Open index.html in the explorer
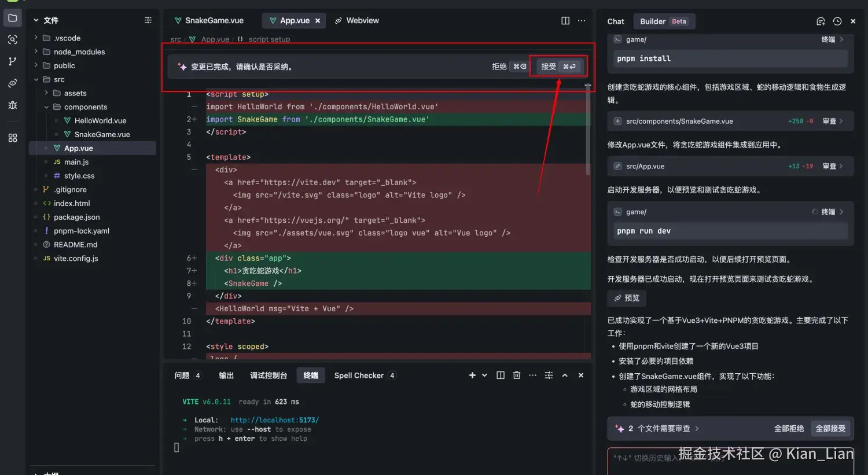This screenshot has height=475, width=868. 72,204
